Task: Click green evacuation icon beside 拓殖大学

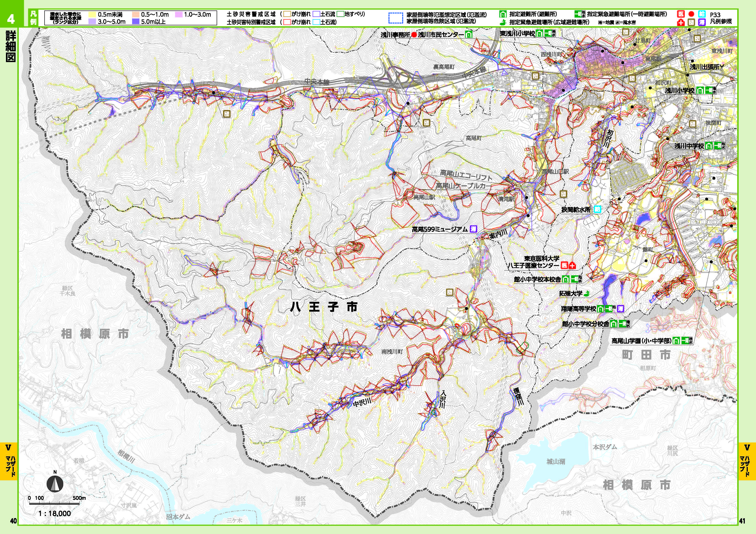Action: coord(586,294)
